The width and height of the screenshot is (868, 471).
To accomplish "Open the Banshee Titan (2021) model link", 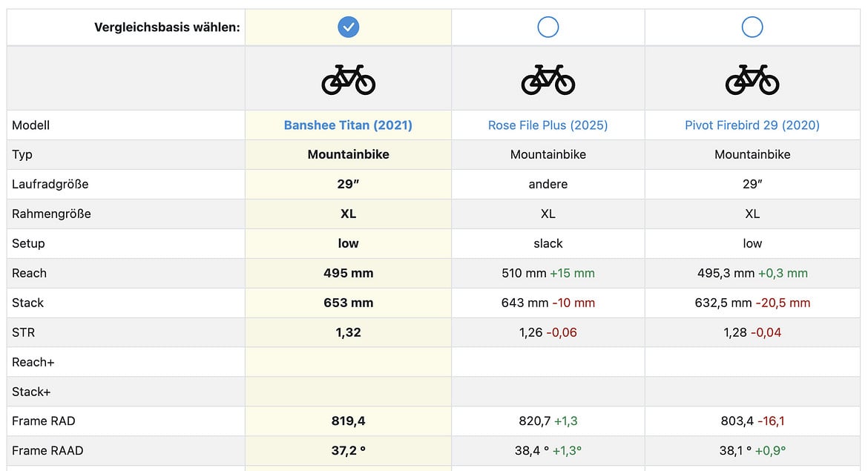I will coord(348,125).
